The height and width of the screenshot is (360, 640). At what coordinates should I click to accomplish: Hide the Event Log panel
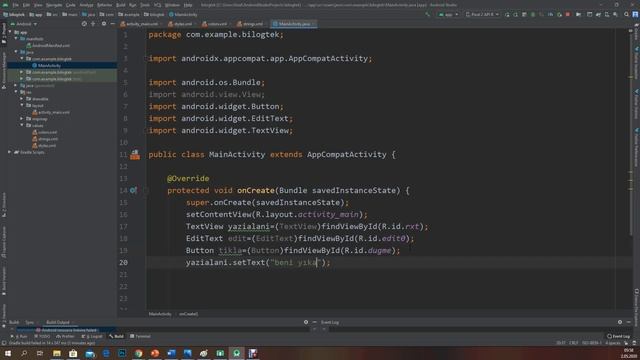[x=629, y=322]
